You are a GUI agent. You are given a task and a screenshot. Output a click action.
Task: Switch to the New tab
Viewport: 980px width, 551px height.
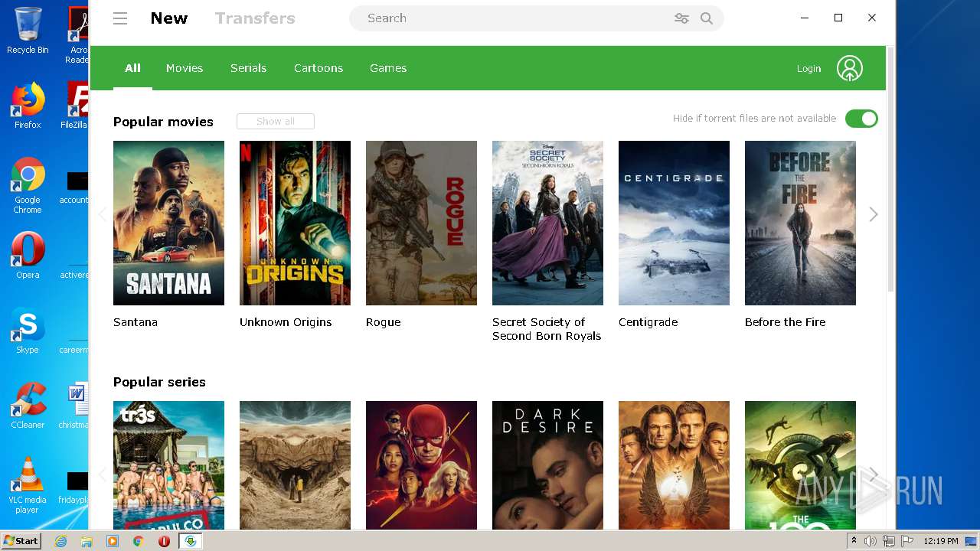coord(169,18)
